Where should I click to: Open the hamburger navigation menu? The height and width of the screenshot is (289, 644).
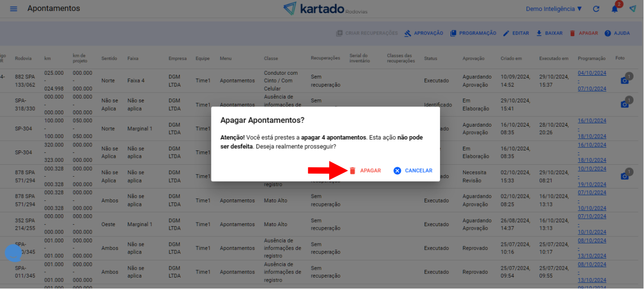tap(13, 9)
